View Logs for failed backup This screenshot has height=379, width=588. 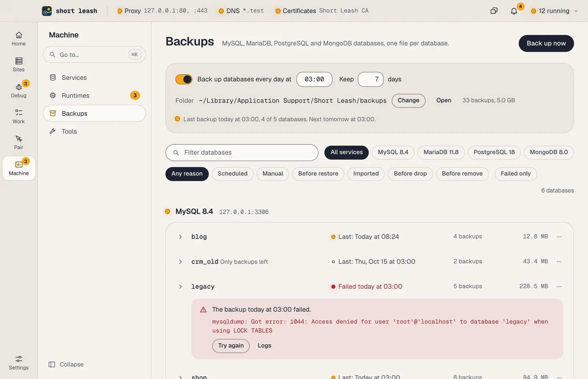tap(265, 346)
